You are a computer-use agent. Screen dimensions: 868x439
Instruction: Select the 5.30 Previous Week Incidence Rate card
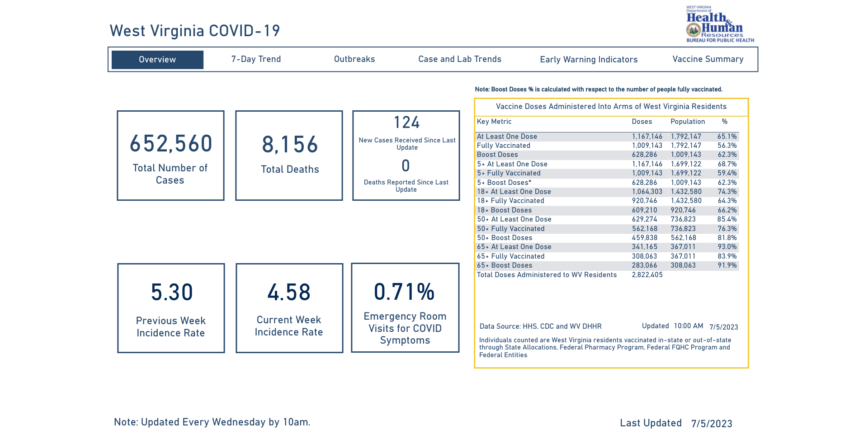point(171,308)
